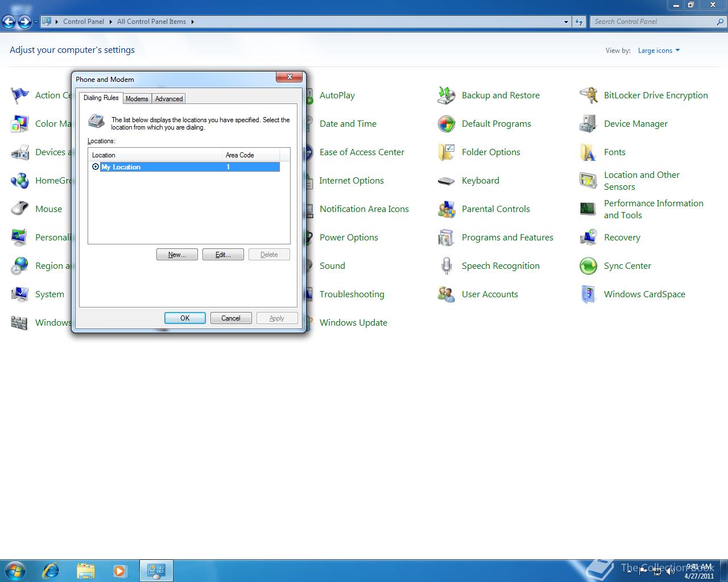The image size is (728, 582).
Task: Click Performance Information and Tools icon
Action: point(589,209)
